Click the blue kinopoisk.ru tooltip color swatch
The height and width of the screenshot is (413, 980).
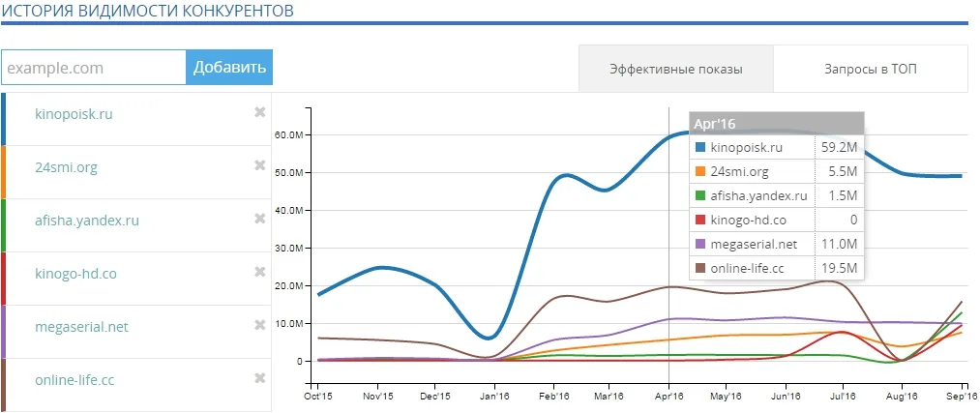(x=700, y=147)
